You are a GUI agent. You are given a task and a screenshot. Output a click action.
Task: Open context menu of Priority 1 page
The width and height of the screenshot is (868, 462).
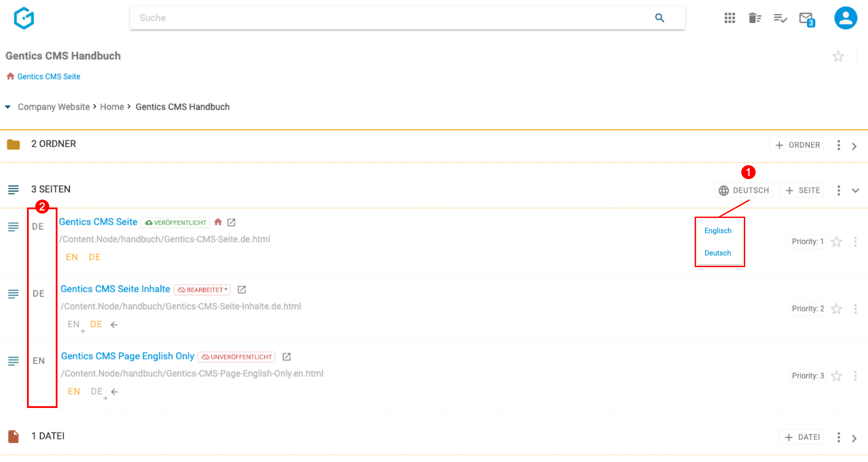(x=855, y=242)
